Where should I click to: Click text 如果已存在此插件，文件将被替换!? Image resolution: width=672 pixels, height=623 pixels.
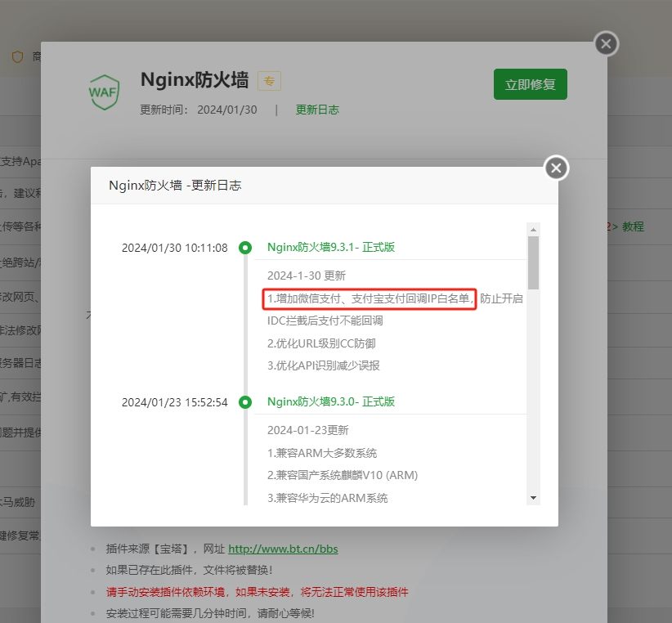pos(189,570)
